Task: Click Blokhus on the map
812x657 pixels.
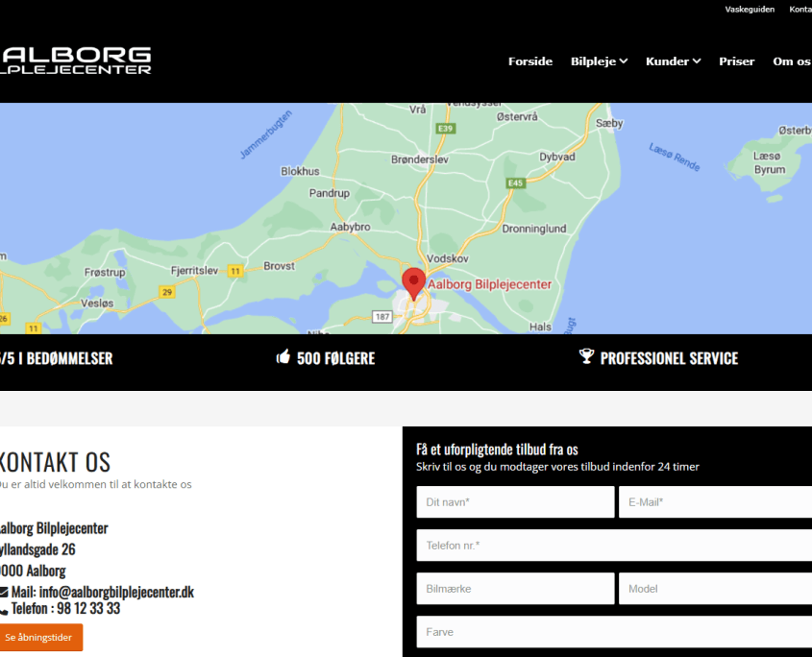Action: (300, 171)
